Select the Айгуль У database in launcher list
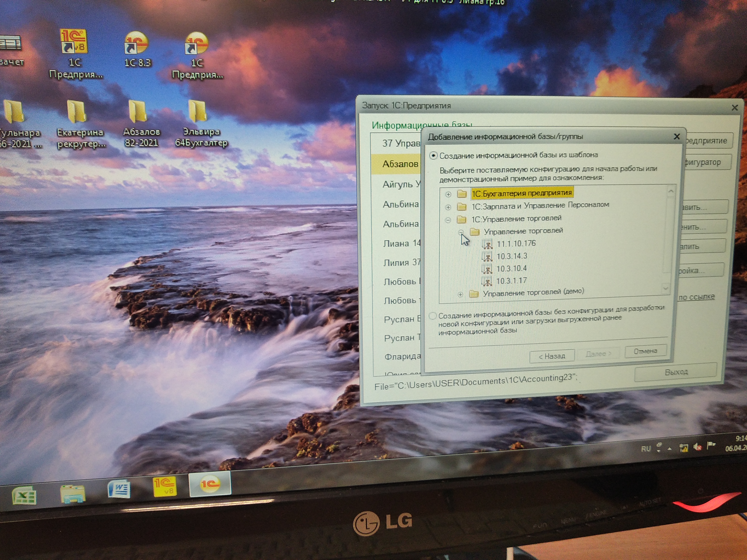 pyautogui.click(x=396, y=184)
